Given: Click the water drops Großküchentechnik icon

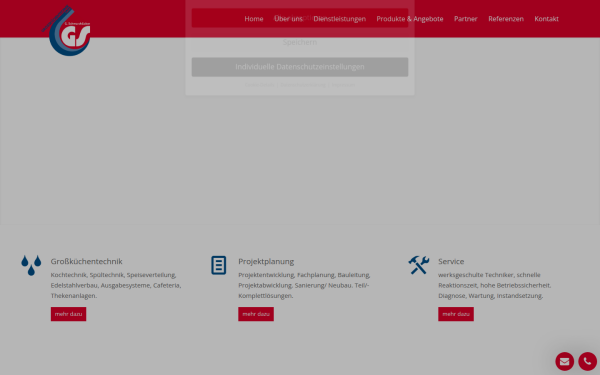Looking at the screenshot, I should click(x=31, y=265).
